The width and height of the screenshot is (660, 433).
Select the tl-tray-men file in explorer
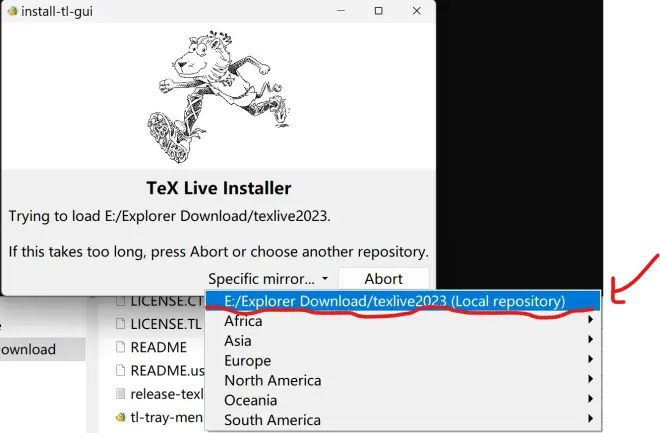[160, 417]
